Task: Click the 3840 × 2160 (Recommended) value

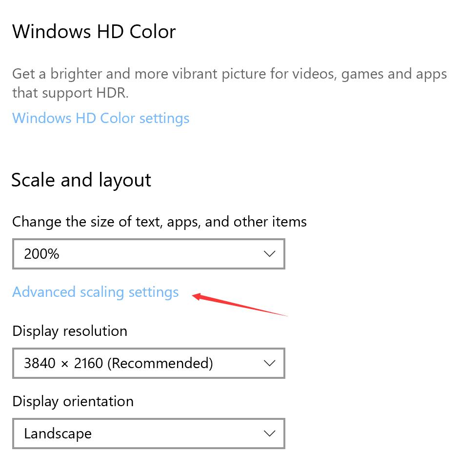Action: point(119,363)
